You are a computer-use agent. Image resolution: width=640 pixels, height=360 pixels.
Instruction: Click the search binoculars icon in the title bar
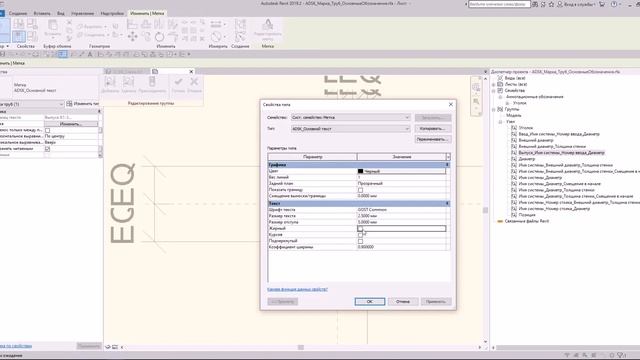point(535,4)
